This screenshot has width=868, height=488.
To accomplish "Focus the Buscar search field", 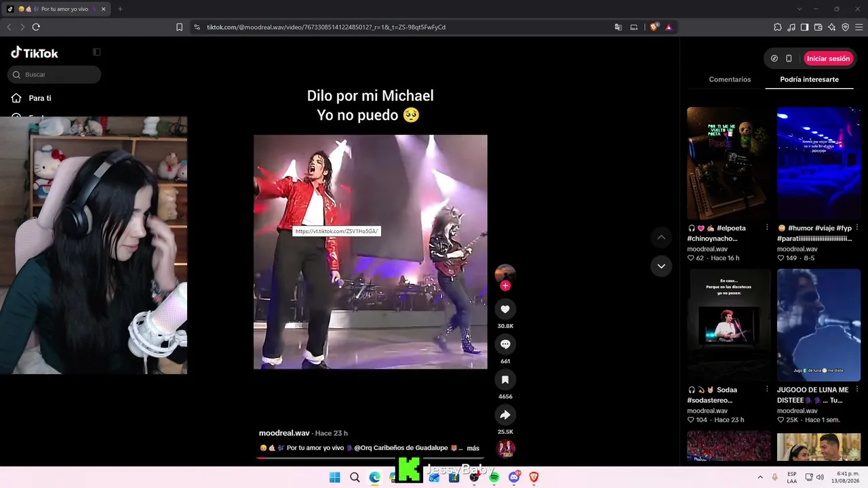I will 54,75.
